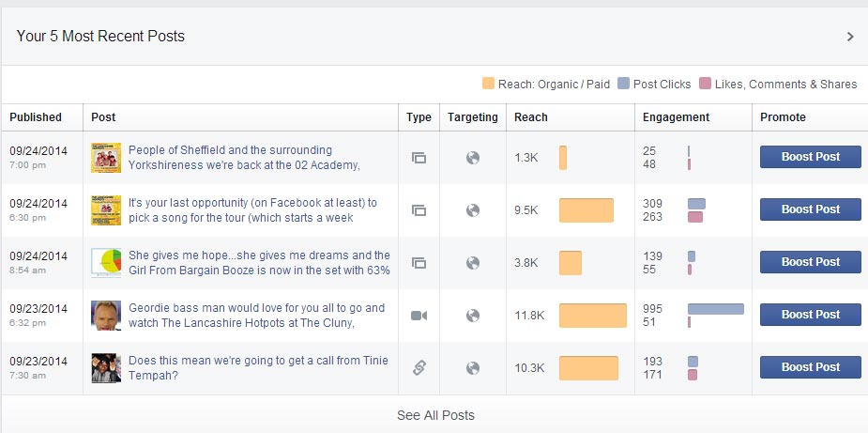Open the See All Posts link

(x=435, y=415)
